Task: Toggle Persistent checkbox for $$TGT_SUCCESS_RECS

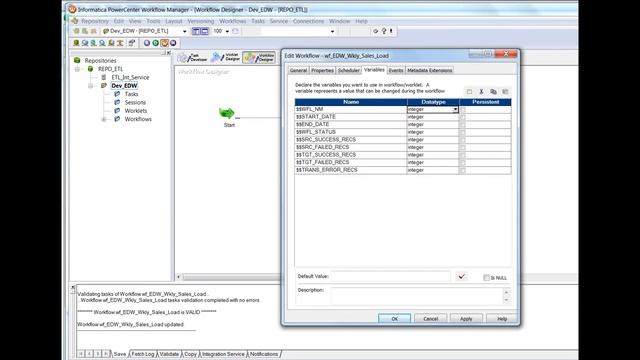Action: click(x=462, y=155)
